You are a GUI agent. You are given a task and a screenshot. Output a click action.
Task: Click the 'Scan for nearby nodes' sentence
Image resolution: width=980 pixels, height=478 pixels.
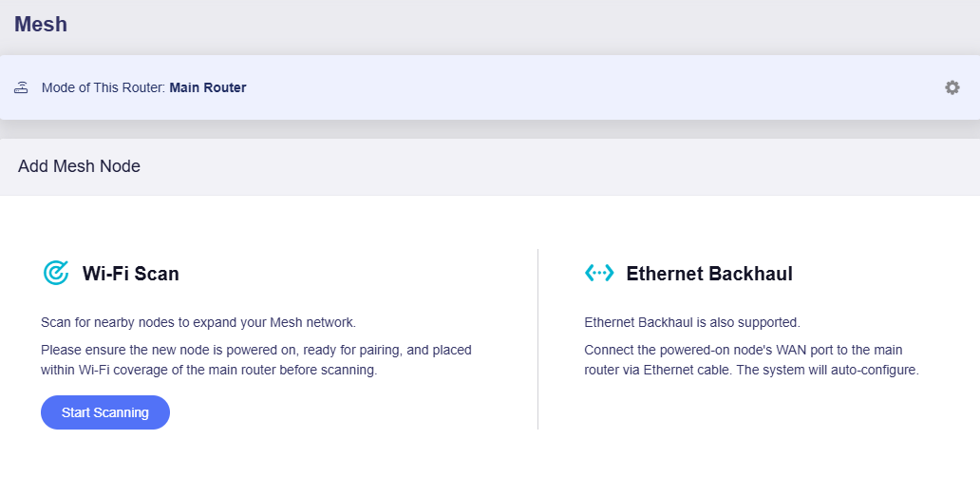pos(198,323)
